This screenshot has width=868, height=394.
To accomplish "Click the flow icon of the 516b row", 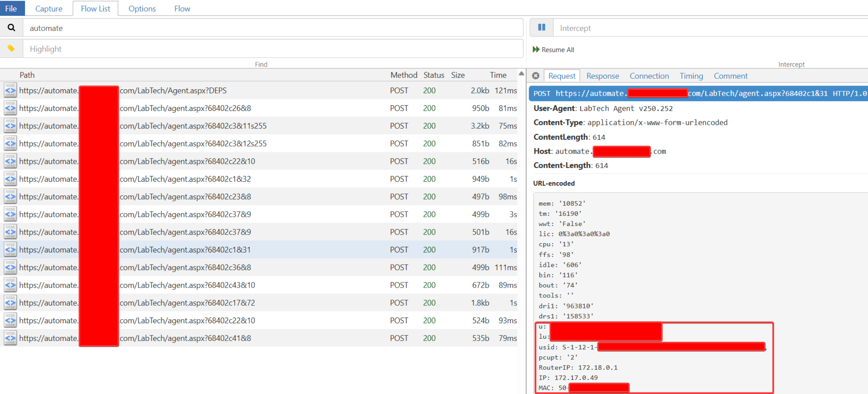I will (10, 161).
